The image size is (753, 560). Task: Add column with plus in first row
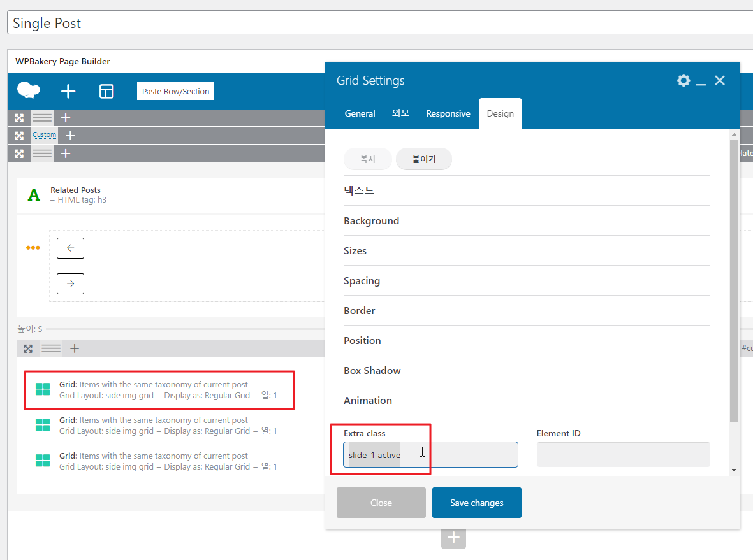(x=66, y=118)
